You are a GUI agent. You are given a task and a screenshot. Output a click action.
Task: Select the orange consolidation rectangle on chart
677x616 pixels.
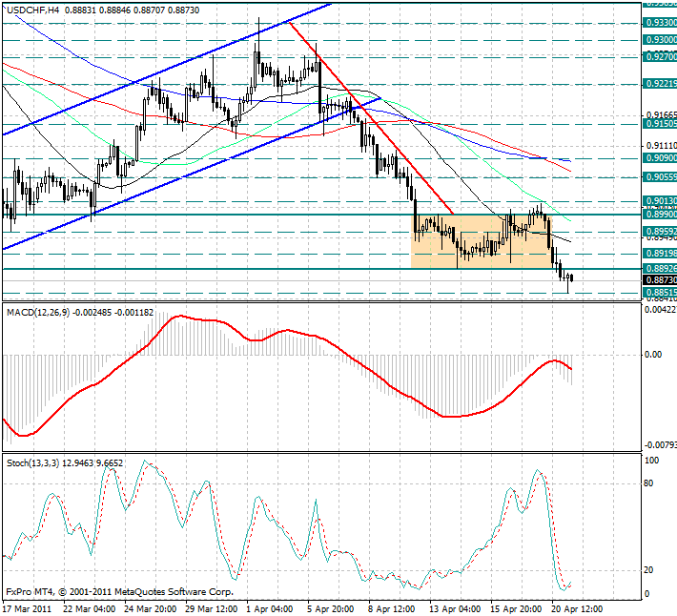tap(482, 242)
